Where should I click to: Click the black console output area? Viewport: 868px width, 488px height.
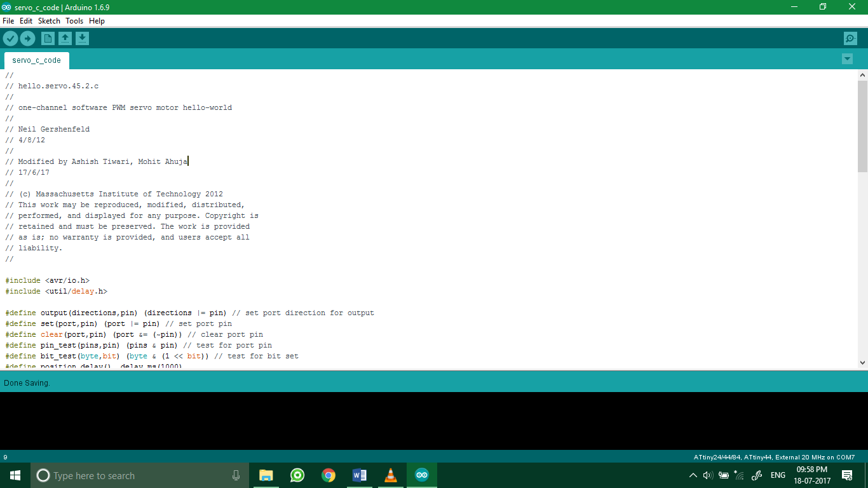[434, 421]
